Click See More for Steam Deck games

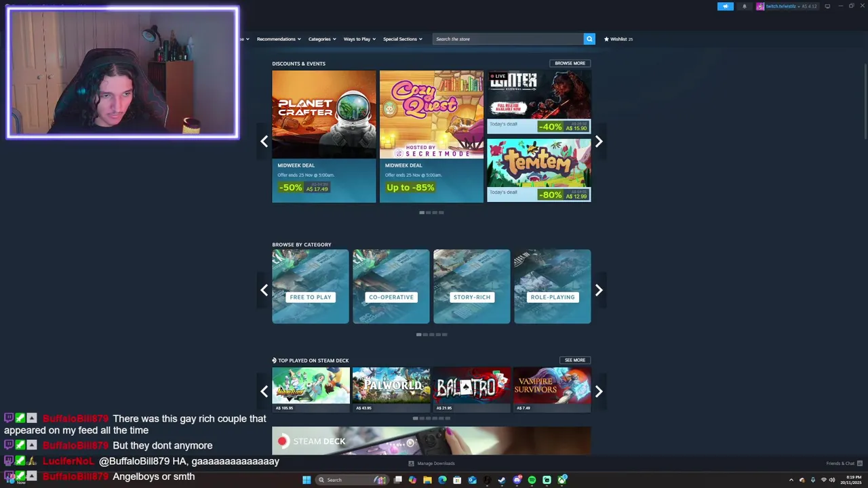point(574,360)
